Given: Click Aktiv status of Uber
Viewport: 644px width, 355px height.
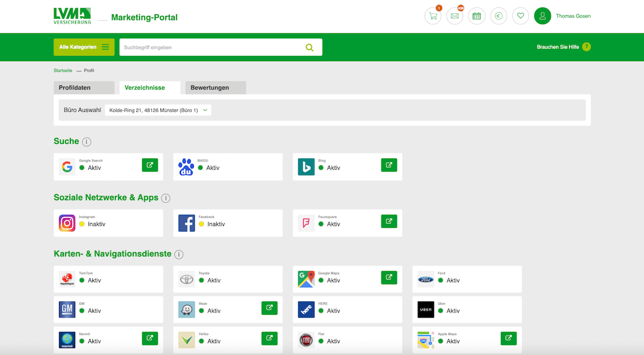Looking at the screenshot, I should [x=453, y=311].
